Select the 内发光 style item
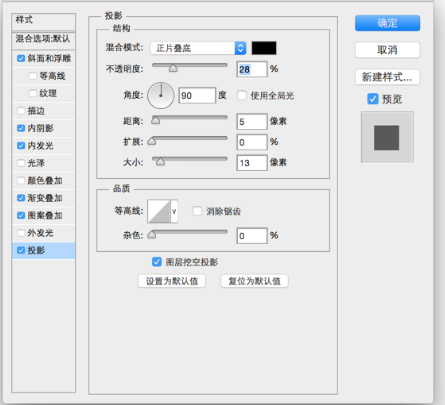Image resolution: width=445 pixels, height=405 pixels. click(x=43, y=146)
